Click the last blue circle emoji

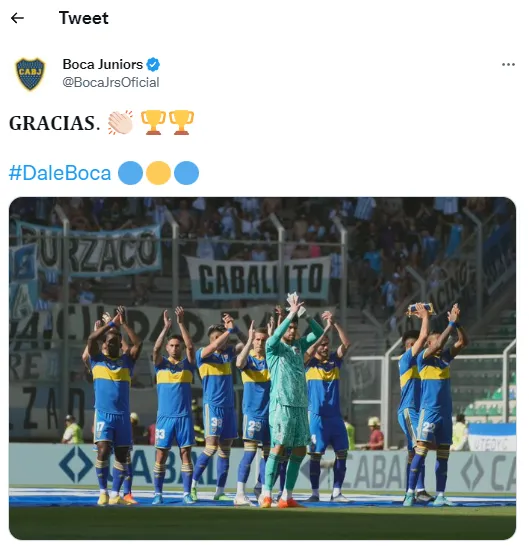point(186,173)
